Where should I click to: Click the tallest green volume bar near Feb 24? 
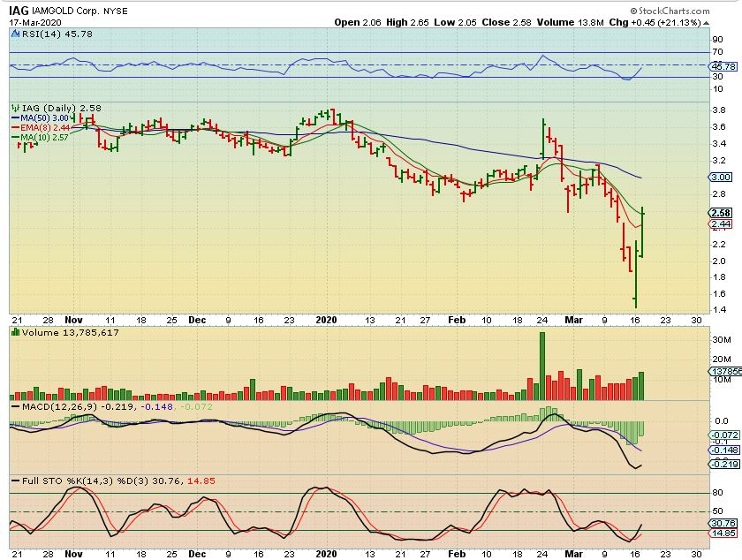click(x=542, y=366)
